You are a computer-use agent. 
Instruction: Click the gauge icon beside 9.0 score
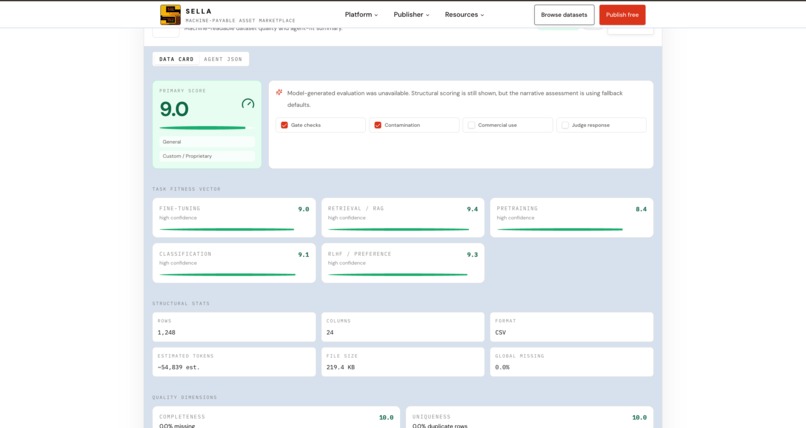coord(248,103)
